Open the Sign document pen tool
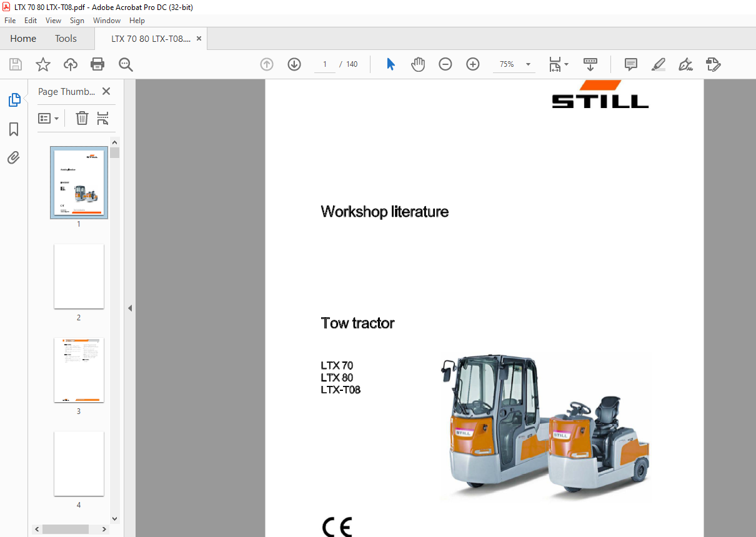 tap(686, 64)
